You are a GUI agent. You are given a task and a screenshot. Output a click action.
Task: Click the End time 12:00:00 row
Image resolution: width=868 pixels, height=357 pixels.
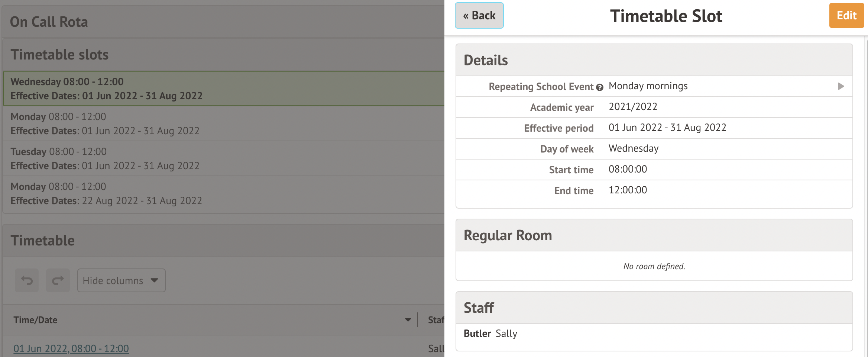click(x=654, y=190)
